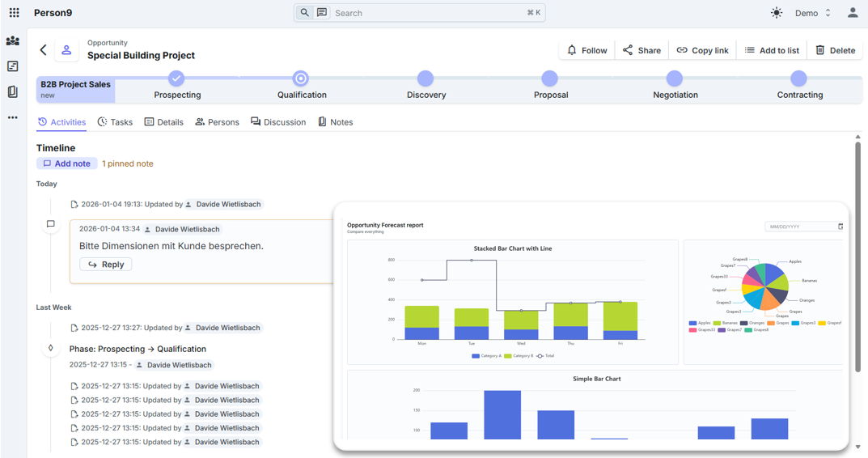Screen dimensions: 868x458
Task: Open the sidebar more options ellipsis
Action: pyautogui.click(x=13, y=118)
